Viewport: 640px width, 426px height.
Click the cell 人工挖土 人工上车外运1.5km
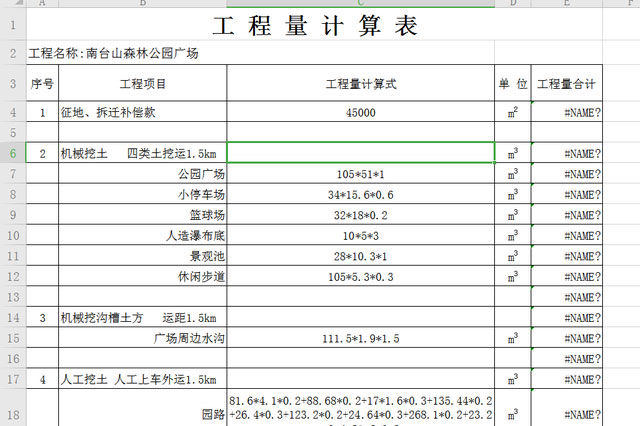(142, 379)
